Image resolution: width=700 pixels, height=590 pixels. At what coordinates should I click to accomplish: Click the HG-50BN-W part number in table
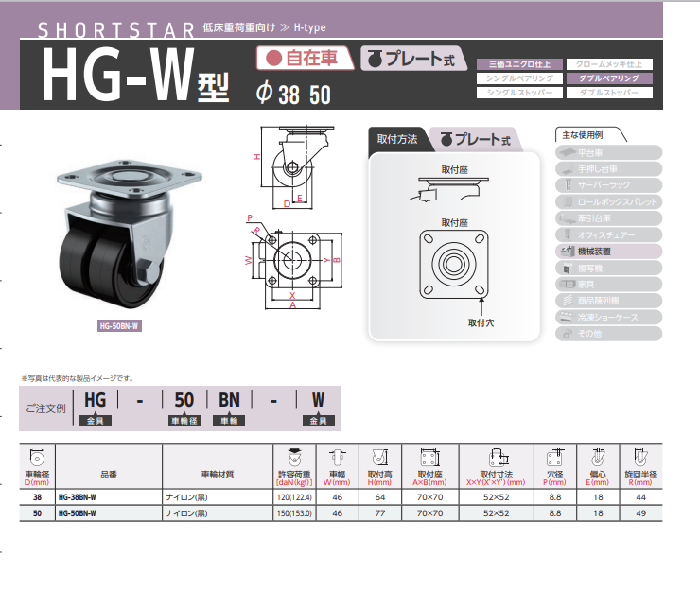coord(79,512)
